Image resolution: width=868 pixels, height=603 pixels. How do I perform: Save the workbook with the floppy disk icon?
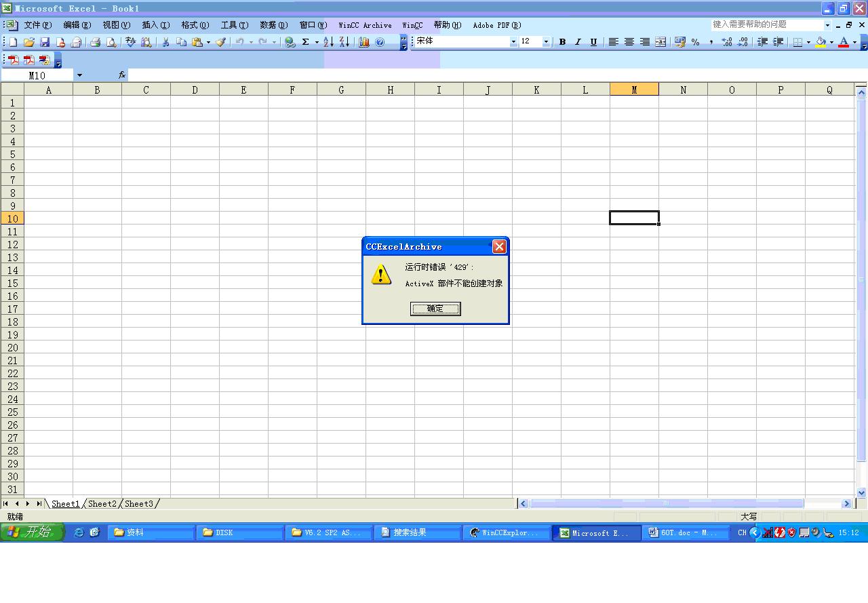(45, 42)
